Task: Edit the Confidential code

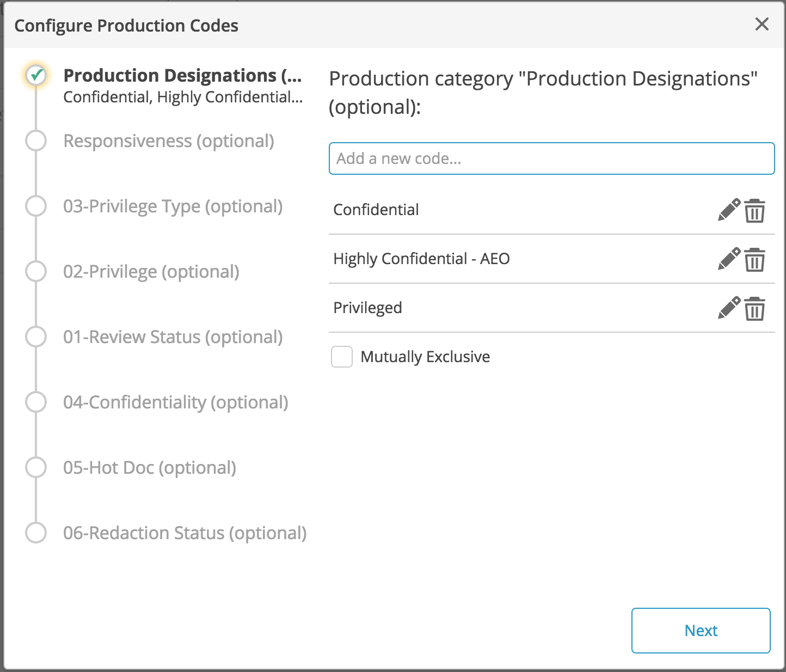Action: [729, 210]
